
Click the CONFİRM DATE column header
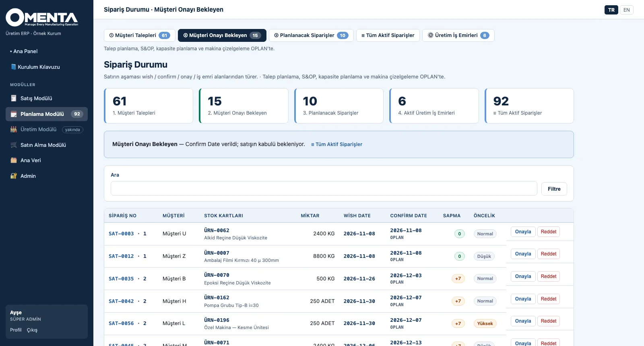409,216
